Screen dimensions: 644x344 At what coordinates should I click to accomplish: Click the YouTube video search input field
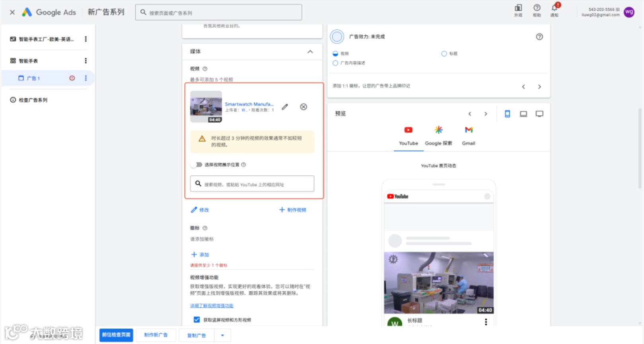252,184
